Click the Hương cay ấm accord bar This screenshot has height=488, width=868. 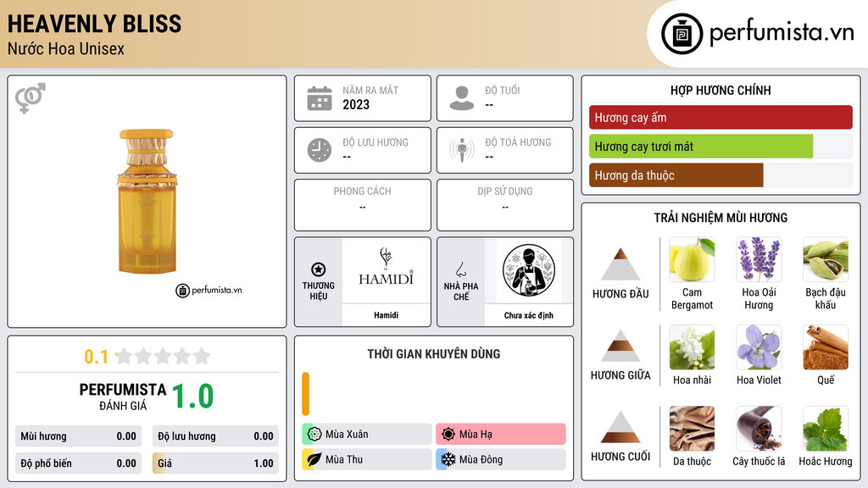pyautogui.click(x=721, y=117)
